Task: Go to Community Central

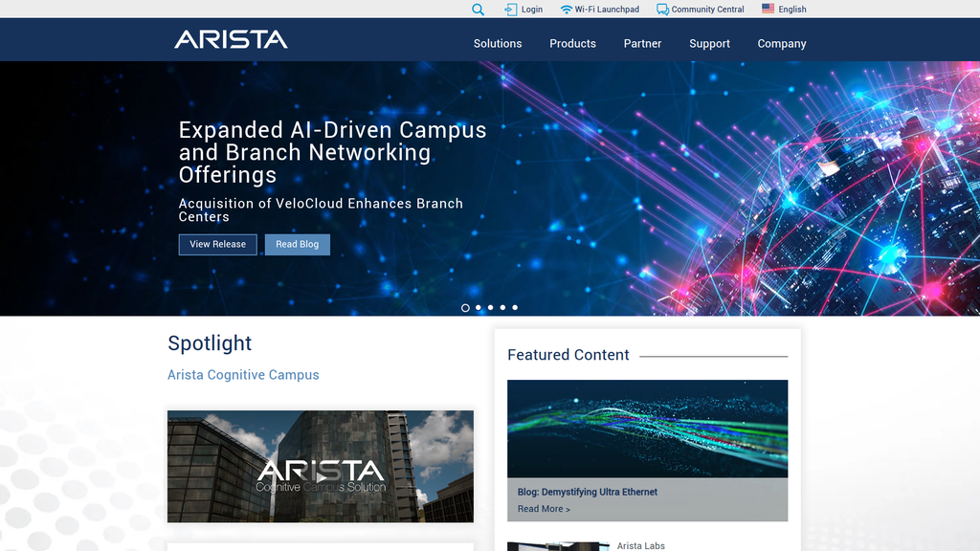Action: (x=707, y=10)
